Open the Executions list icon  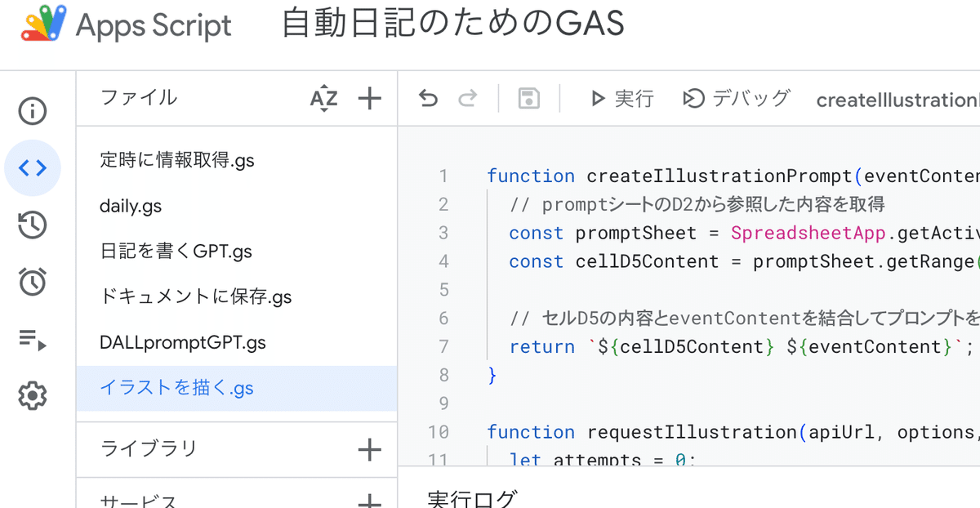33,340
